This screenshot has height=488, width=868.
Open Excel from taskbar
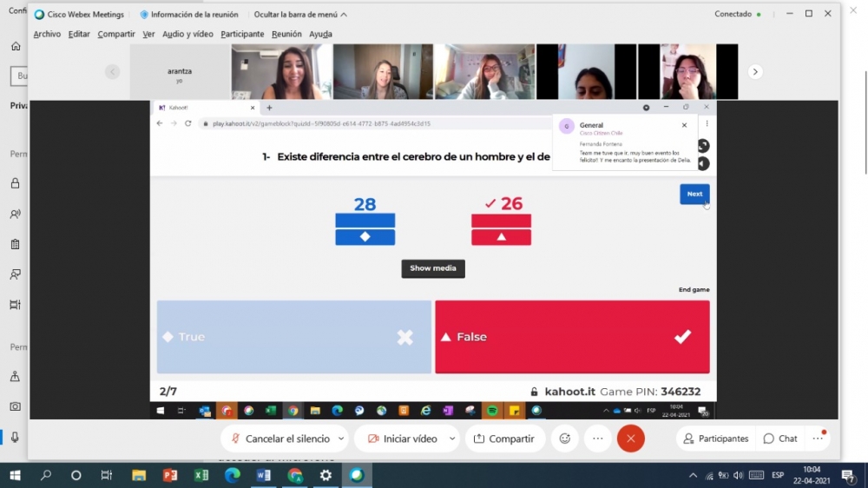click(201, 475)
